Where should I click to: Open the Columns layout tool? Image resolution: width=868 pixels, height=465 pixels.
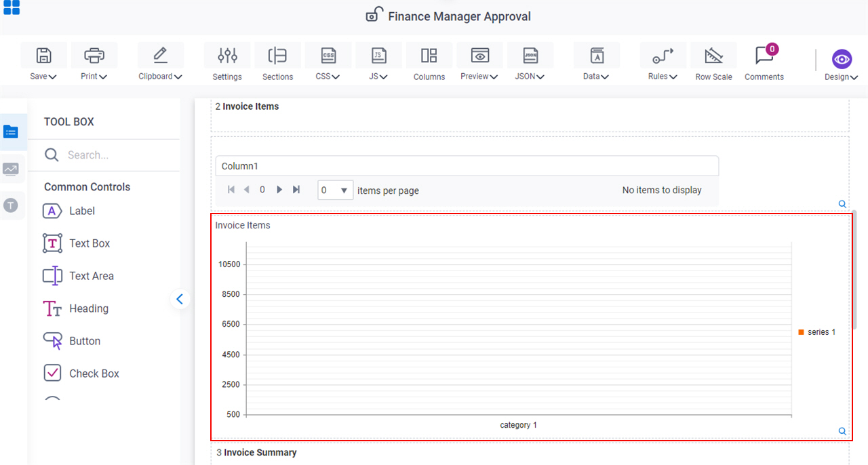pyautogui.click(x=429, y=55)
